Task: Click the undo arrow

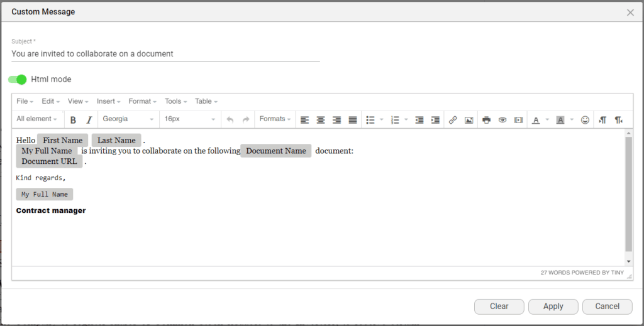Action: 230,119
